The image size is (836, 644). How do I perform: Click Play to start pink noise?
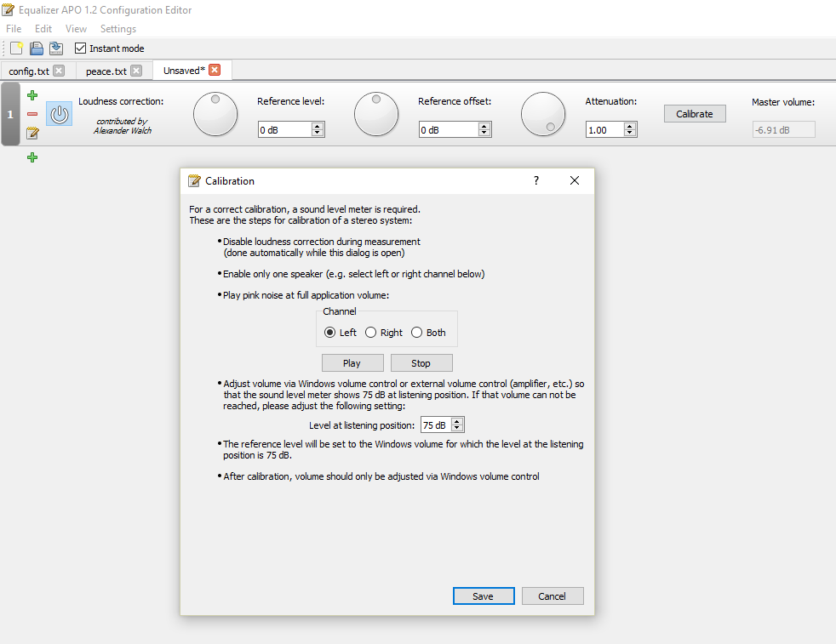tap(352, 362)
